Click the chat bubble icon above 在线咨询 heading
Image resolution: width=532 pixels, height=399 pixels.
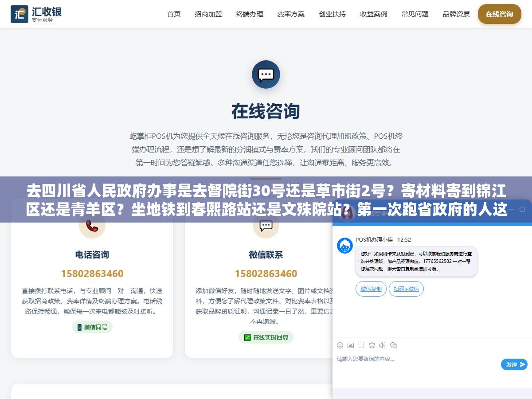tap(266, 74)
